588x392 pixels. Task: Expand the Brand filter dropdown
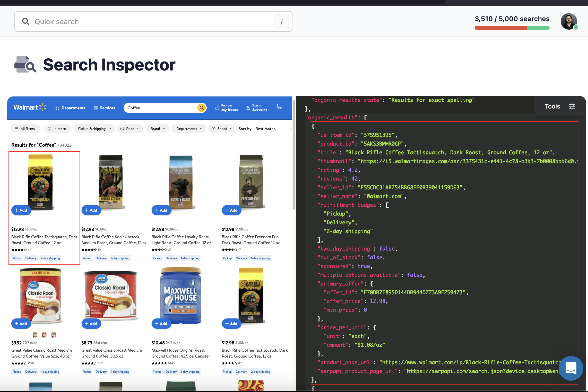tap(157, 129)
